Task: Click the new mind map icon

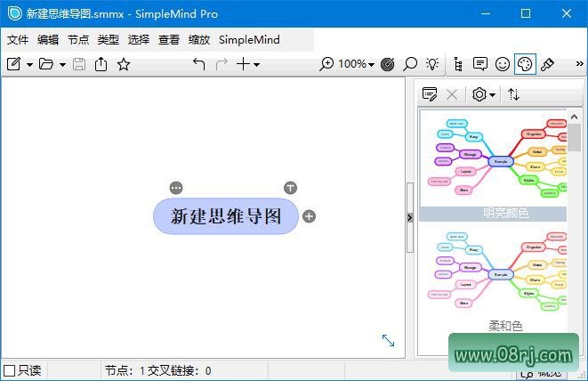Action: (x=13, y=64)
